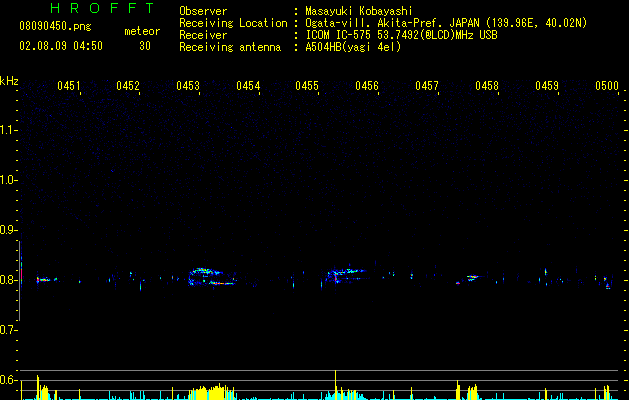Click the tallest yellow power spike near 0455
The width and height of the screenshot is (629, 400).
335,384
